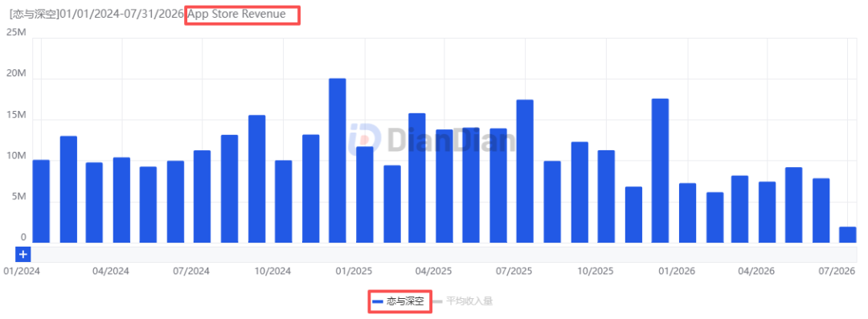Select the April 2025 revenue bar
Image resolution: width=868 pixels, height=319 pixels.
coord(444,186)
